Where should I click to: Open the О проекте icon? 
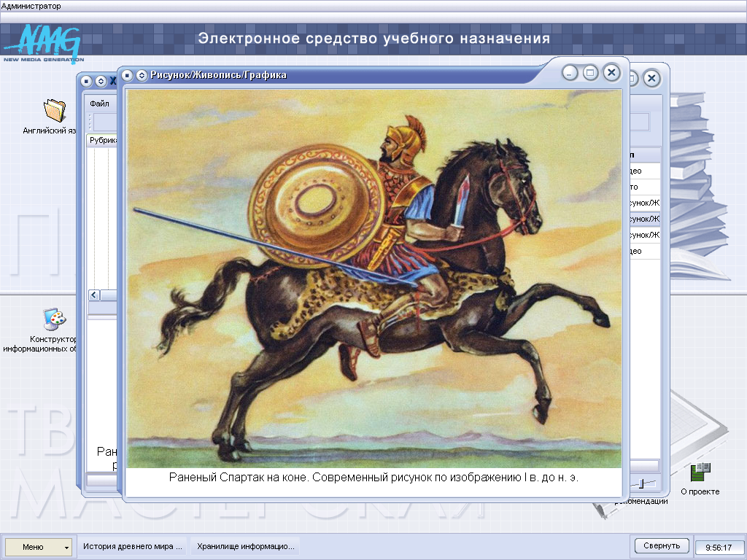coord(700,472)
